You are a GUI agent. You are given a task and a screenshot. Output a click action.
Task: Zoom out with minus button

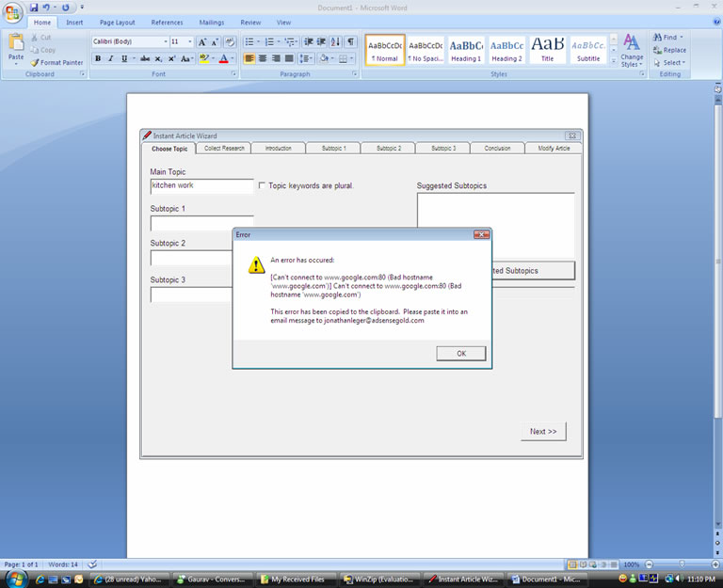(649, 564)
